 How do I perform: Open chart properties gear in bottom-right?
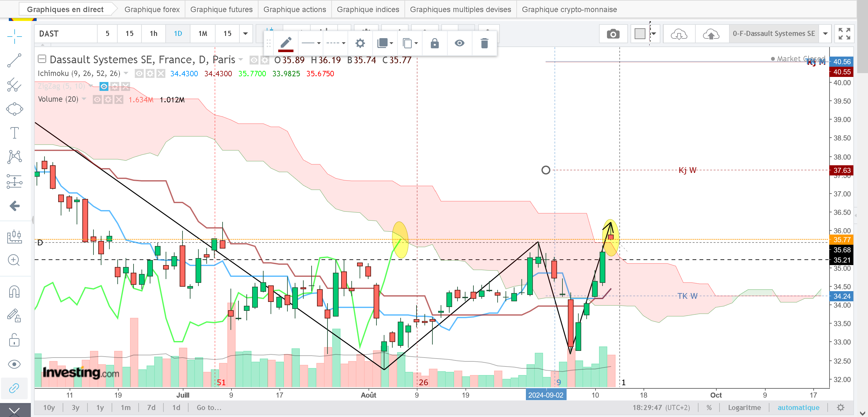pos(841,407)
